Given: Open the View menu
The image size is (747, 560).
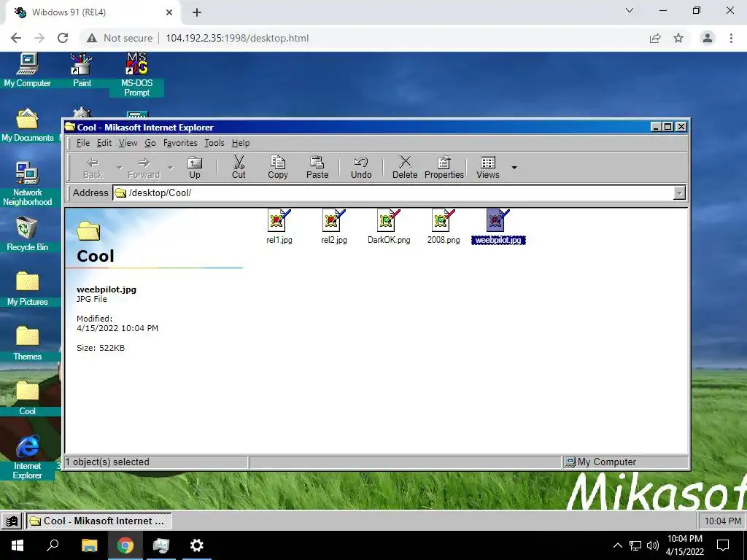Looking at the screenshot, I should coord(128,143).
